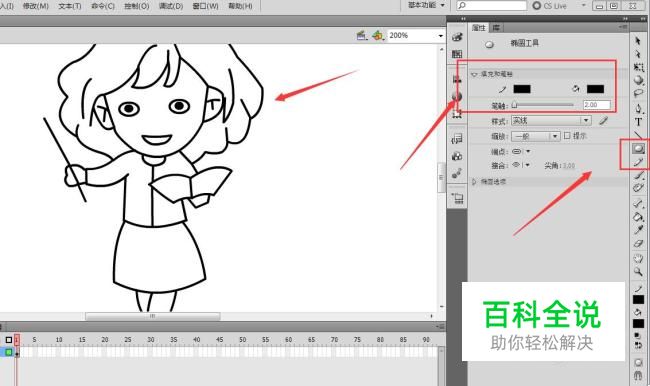Open the 文本(T) menu
The image size is (650, 386).
70,6
